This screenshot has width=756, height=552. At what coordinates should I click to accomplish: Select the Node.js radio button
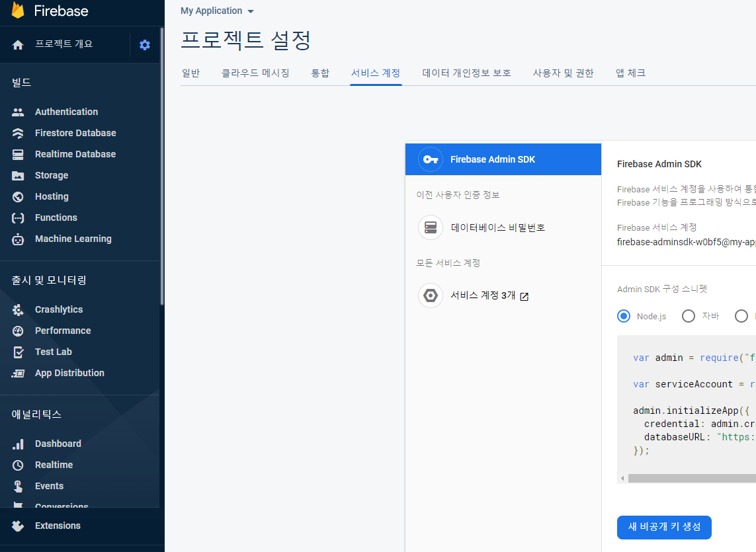624,316
